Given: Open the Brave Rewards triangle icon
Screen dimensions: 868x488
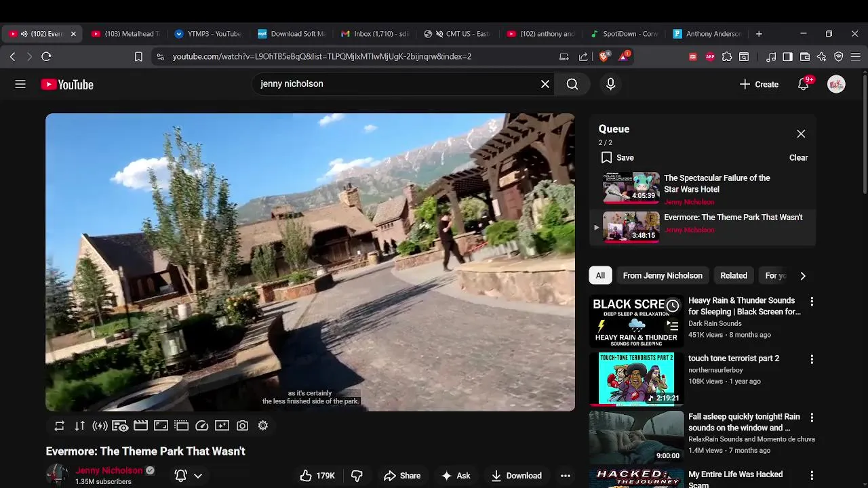Looking at the screenshot, I should click(x=624, y=57).
